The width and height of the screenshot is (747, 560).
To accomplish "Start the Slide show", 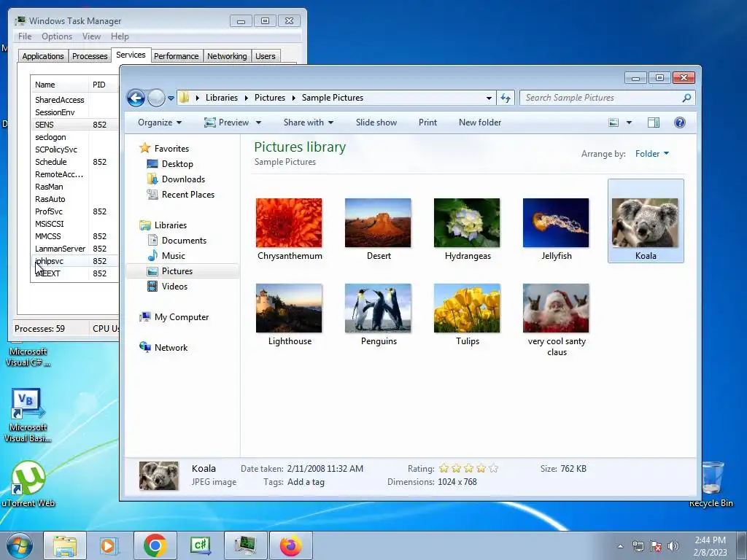I will 376,122.
